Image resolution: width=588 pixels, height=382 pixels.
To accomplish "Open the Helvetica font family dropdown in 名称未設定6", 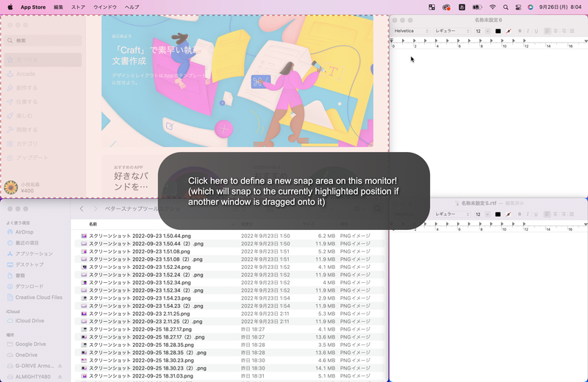I will point(411,31).
